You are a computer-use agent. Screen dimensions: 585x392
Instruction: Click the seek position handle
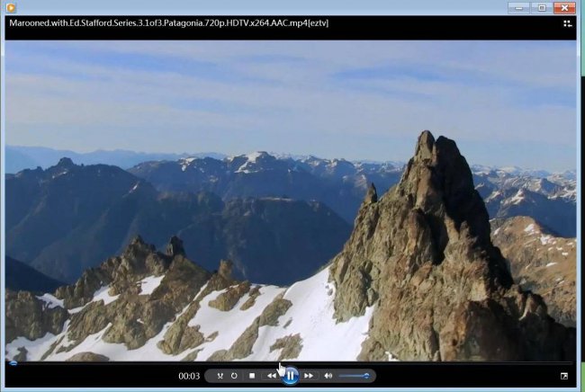(13, 362)
